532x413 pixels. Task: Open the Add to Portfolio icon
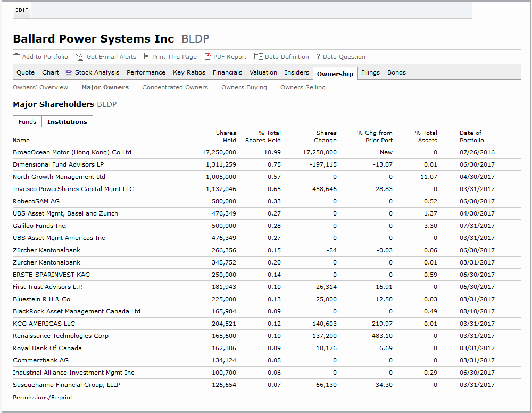pyautogui.click(x=16, y=56)
